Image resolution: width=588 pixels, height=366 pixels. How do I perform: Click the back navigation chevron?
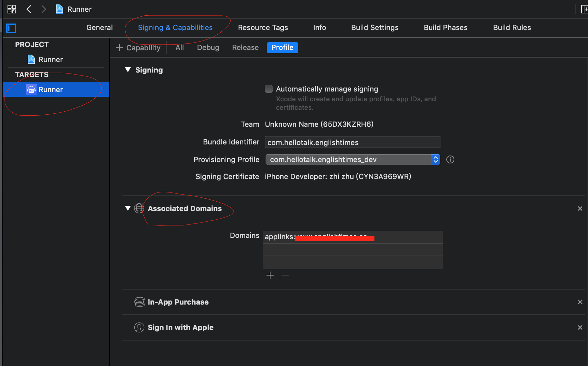[29, 9]
